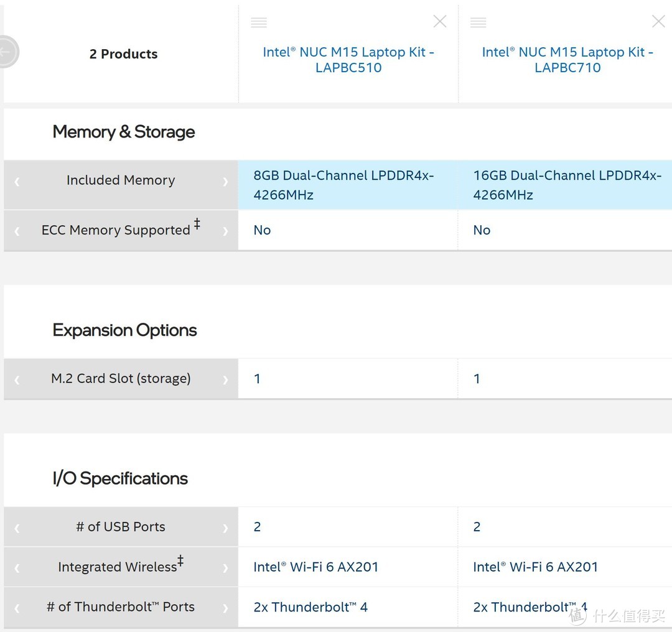This screenshot has height=632, width=672.
Task: Select the highlighted 8GB memory cell
Action: pos(348,185)
